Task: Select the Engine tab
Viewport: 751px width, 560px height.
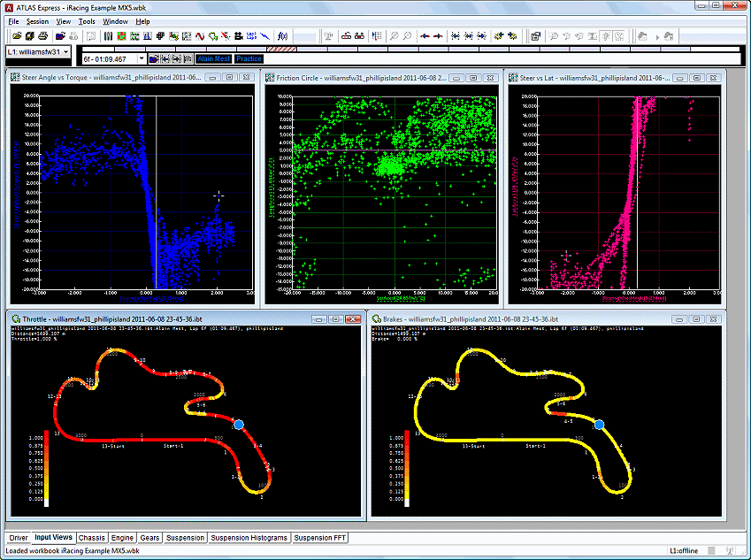Action: click(122, 537)
